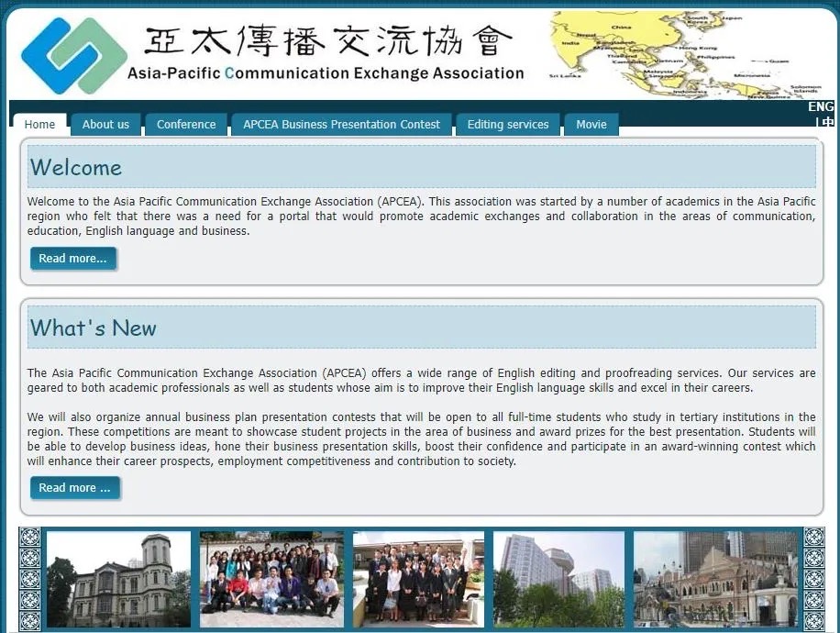Viewport: 840px width, 633px height.
Task: Click Read more under What's New
Action: [74, 488]
